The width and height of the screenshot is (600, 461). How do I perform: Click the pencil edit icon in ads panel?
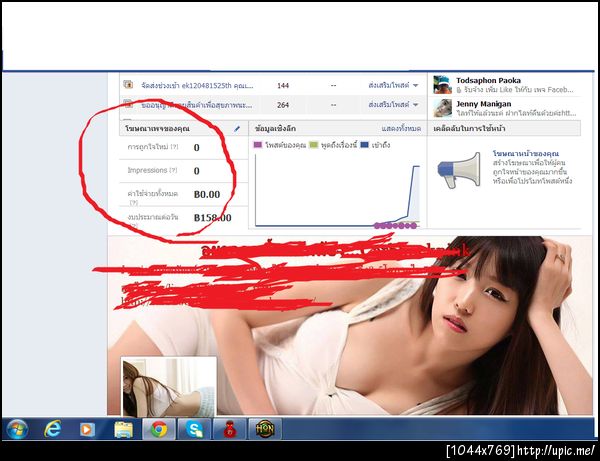pyautogui.click(x=237, y=129)
